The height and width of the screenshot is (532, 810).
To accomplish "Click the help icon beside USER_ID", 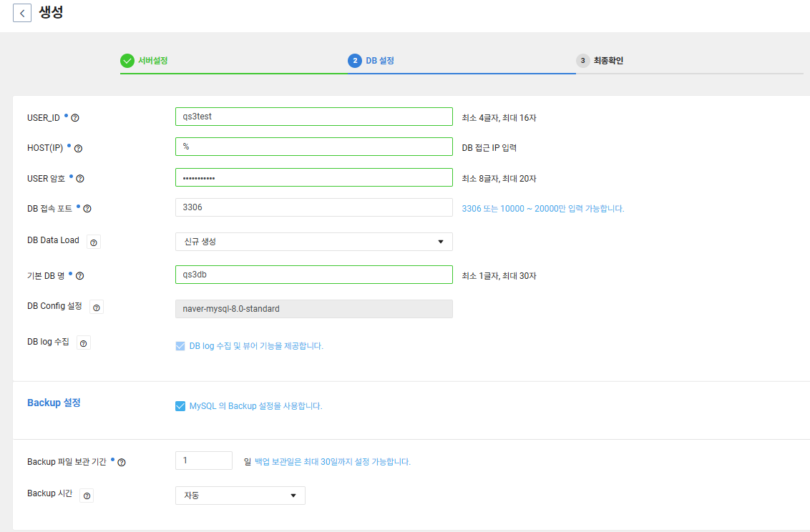I will pyautogui.click(x=75, y=118).
